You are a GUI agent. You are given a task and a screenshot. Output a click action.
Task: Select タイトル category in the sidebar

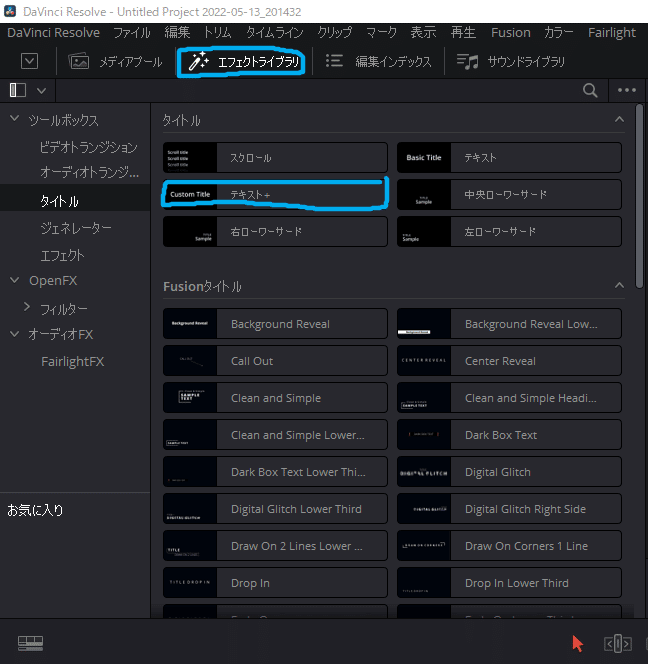[x=59, y=201]
